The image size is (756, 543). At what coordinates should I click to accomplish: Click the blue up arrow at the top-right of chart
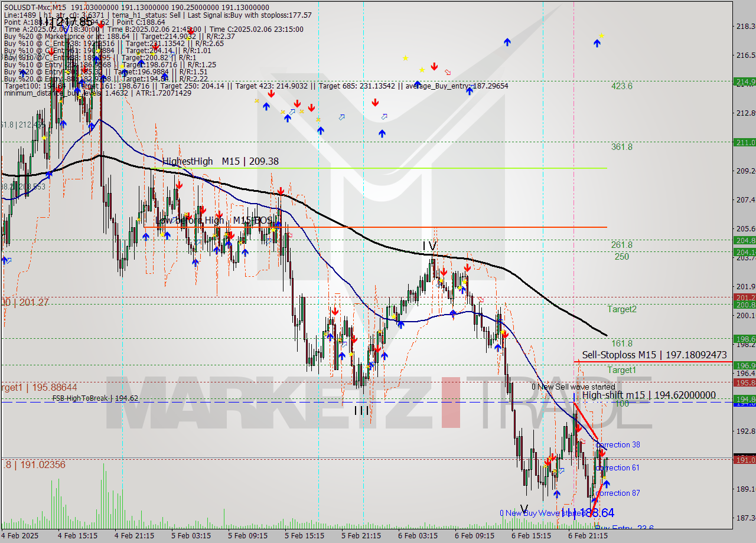pos(597,42)
